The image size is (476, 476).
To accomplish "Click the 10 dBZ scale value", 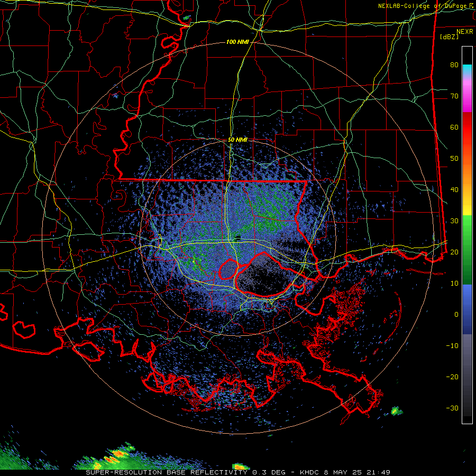I will click(454, 283).
